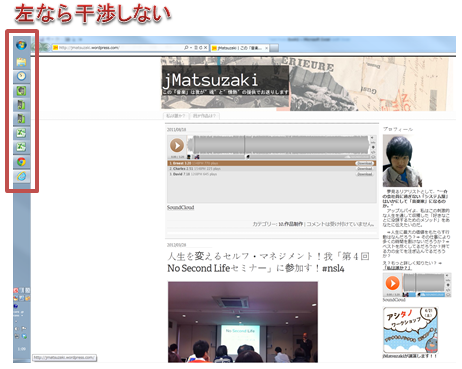Image resolution: width=462 pixels, height=369 pixels.
Task: Select the jMatsuzaki browser tab
Action: [x=239, y=48]
